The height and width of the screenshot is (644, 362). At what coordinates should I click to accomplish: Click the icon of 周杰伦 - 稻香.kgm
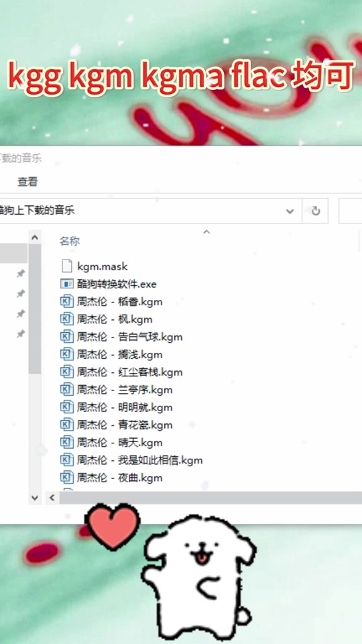coord(67,301)
